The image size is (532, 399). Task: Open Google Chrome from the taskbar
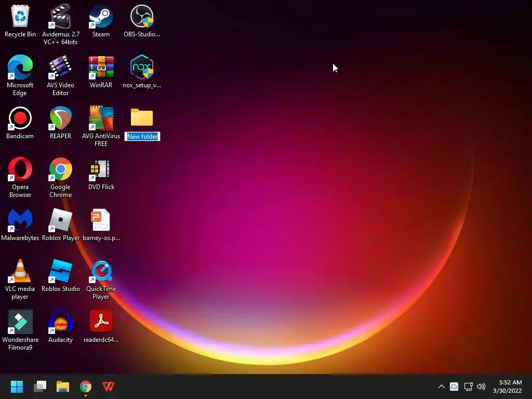86,387
